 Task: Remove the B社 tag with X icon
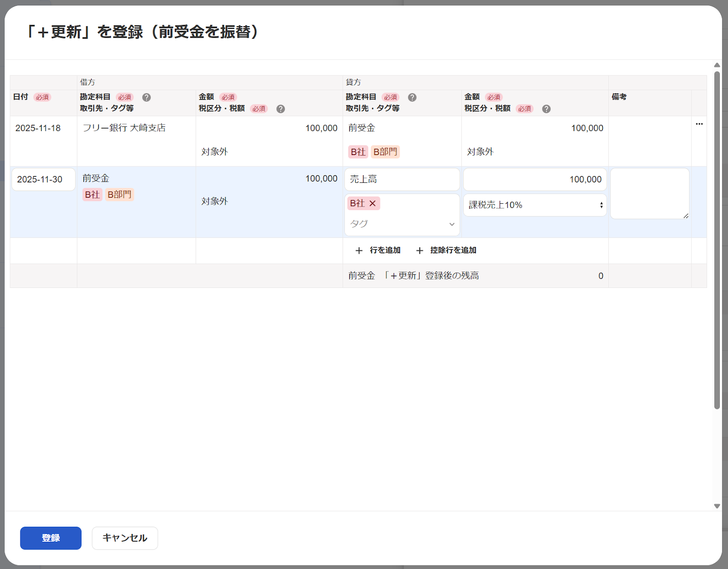[x=373, y=203]
